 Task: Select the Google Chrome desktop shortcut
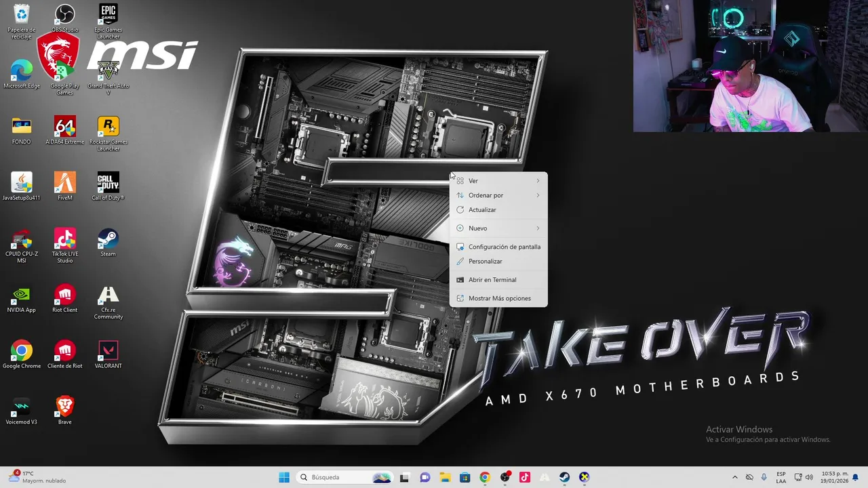click(21, 354)
